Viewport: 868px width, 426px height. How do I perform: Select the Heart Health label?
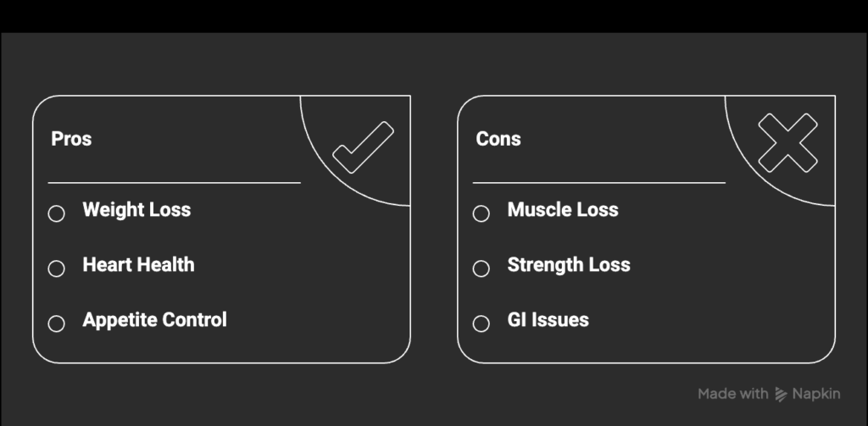(138, 265)
